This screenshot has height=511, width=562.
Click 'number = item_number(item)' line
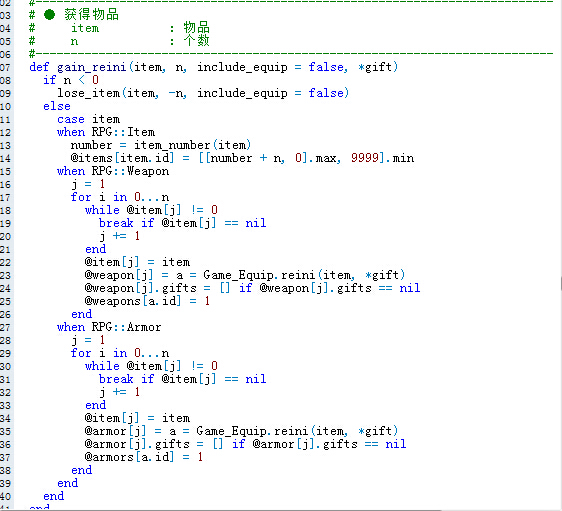(161, 145)
